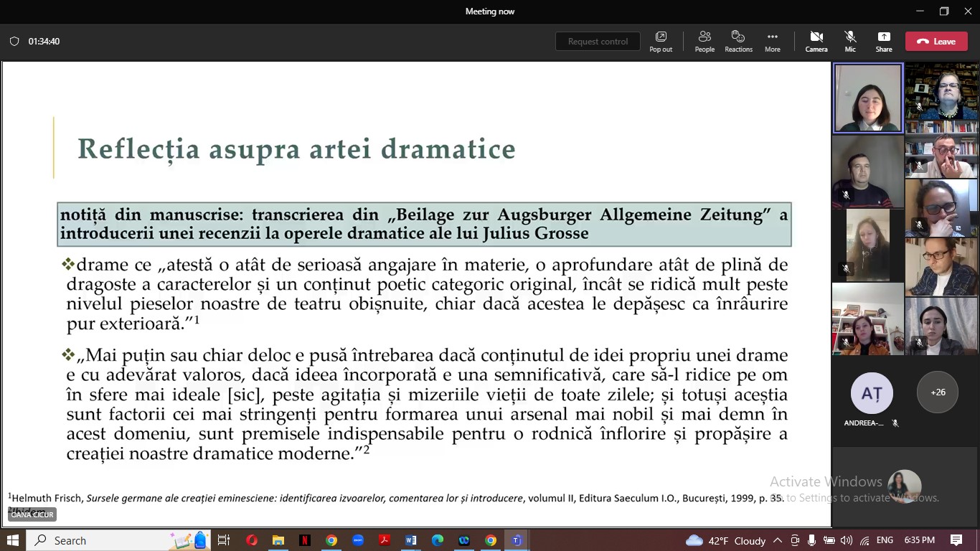Click the muted mic icon beside ANDREEA-
980x551 pixels.
[x=895, y=423]
